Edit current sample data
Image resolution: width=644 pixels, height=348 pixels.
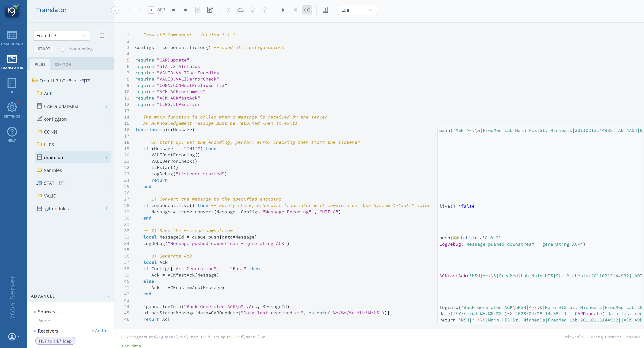pyautogui.click(x=210, y=10)
